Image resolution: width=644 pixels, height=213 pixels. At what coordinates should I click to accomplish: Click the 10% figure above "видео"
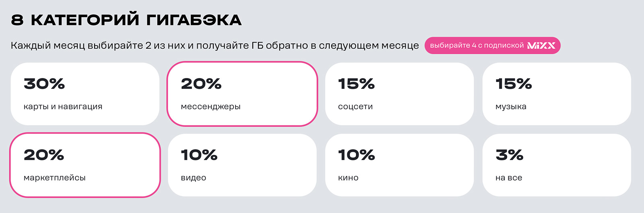point(199,155)
